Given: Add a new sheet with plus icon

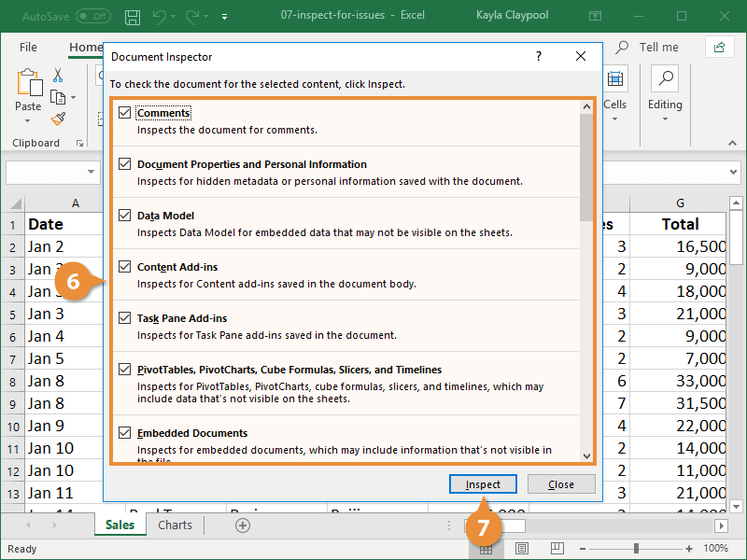Looking at the screenshot, I should coord(243,525).
